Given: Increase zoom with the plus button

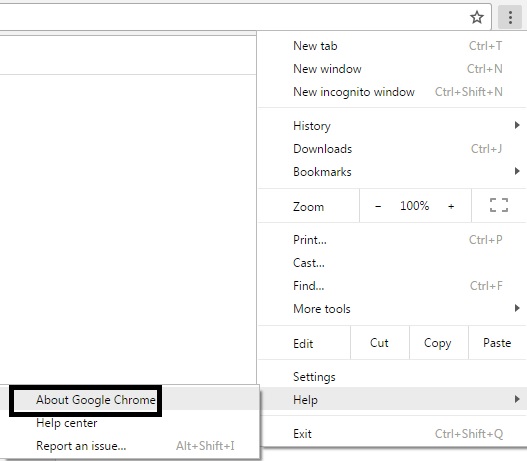Looking at the screenshot, I should (451, 206).
